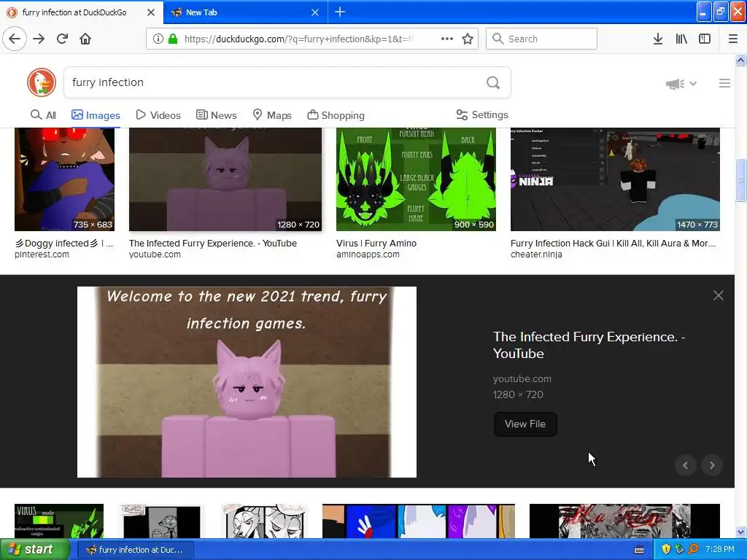The image size is (747, 560).
Task: Select the 735 × 683 Doggy infected thumbnail
Action: (x=64, y=179)
